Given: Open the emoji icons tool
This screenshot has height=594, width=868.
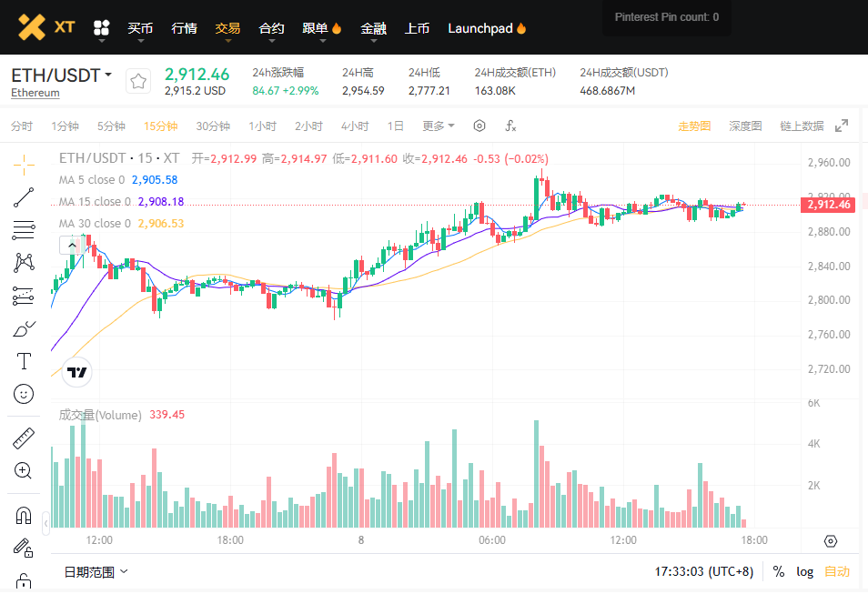Looking at the screenshot, I should pyautogui.click(x=24, y=394).
